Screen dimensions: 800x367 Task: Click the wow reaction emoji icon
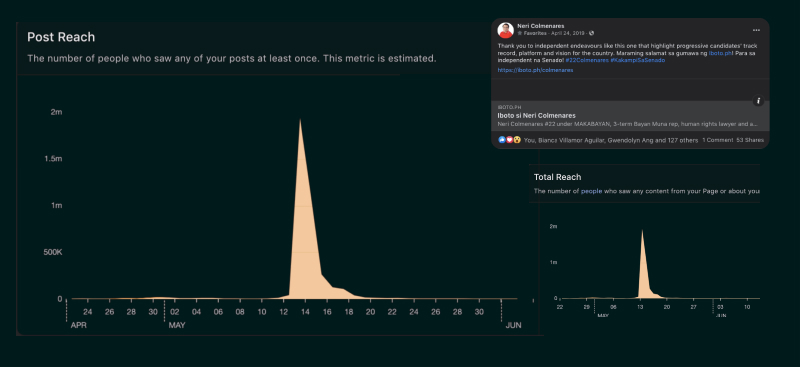[x=517, y=140]
